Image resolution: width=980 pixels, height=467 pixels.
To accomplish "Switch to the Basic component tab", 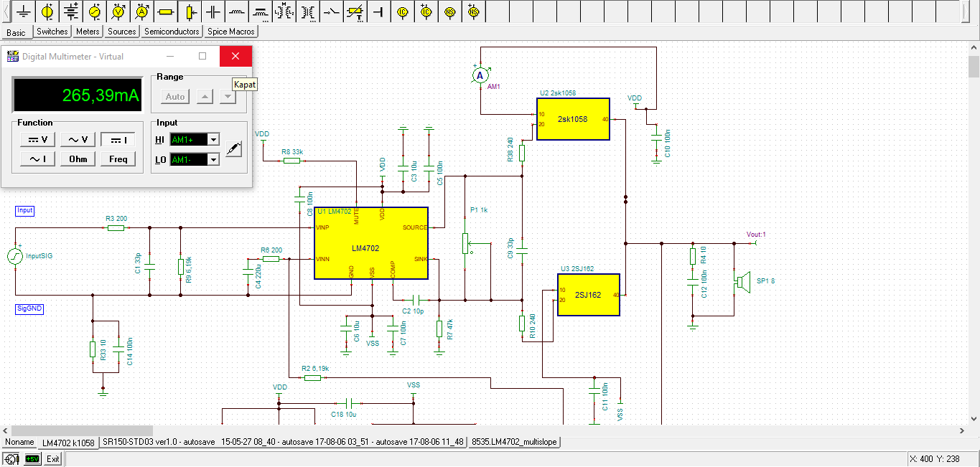I will (16, 32).
